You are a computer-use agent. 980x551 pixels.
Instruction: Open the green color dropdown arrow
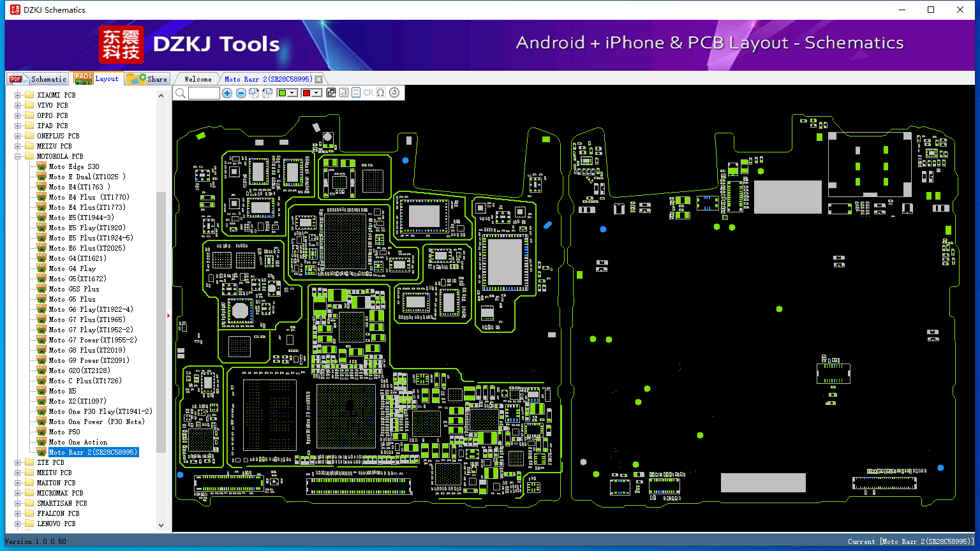[x=292, y=93]
